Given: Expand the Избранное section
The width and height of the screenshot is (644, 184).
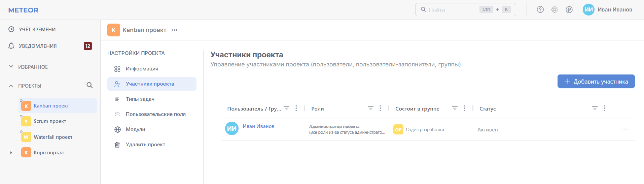Looking at the screenshot, I should pos(33,67).
